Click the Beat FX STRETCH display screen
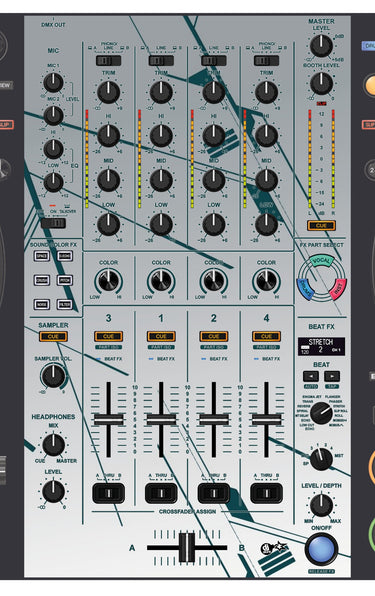 tap(321, 346)
